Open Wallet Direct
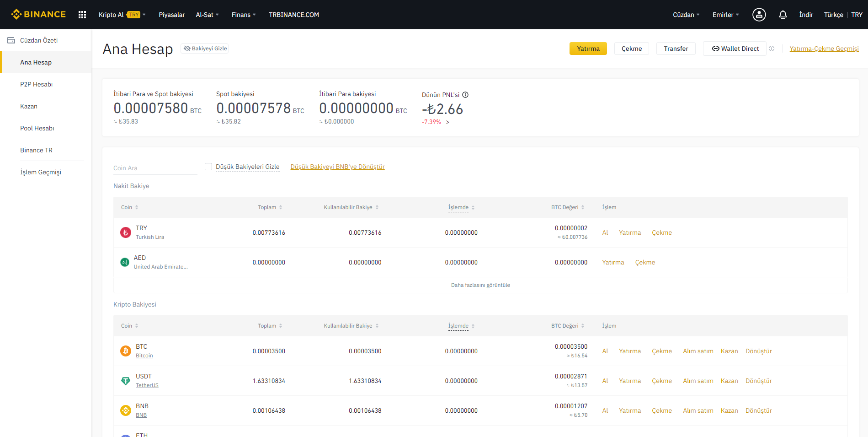 [x=735, y=49]
